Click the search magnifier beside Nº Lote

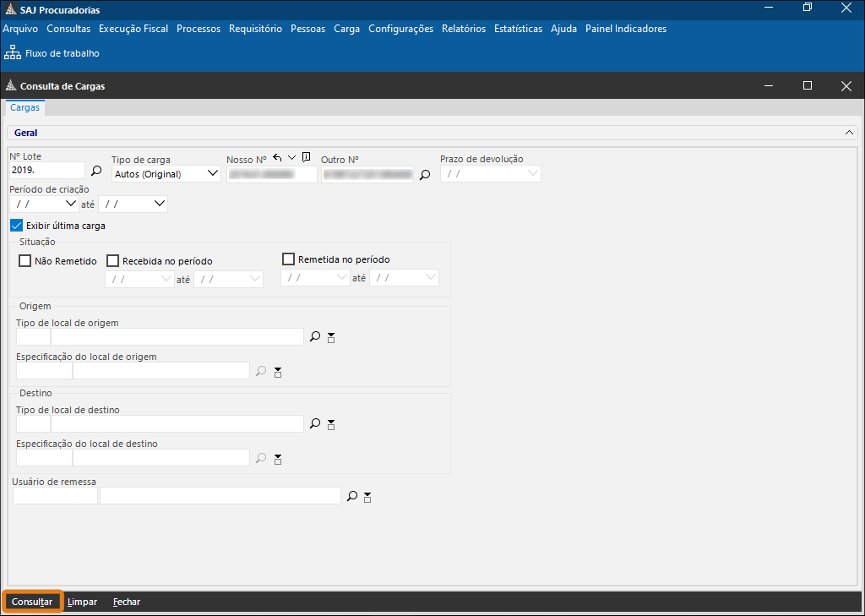pyautogui.click(x=96, y=171)
